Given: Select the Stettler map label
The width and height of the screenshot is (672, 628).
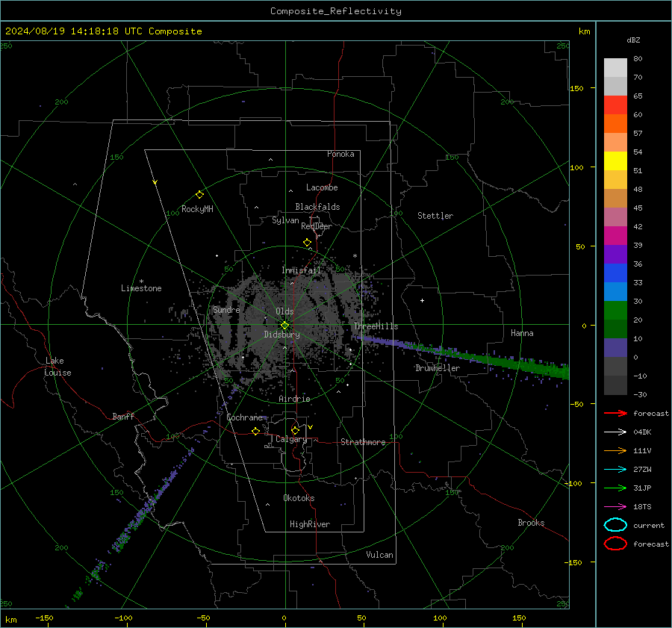Looking at the screenshot, I should click(435, 216).
